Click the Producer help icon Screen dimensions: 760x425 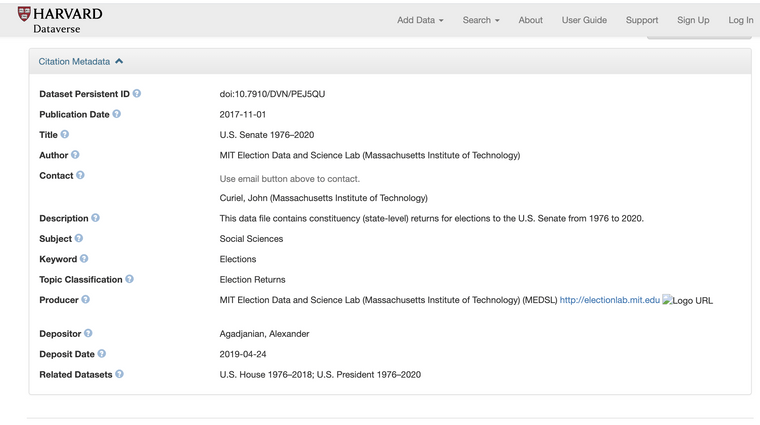pos(85,299)
